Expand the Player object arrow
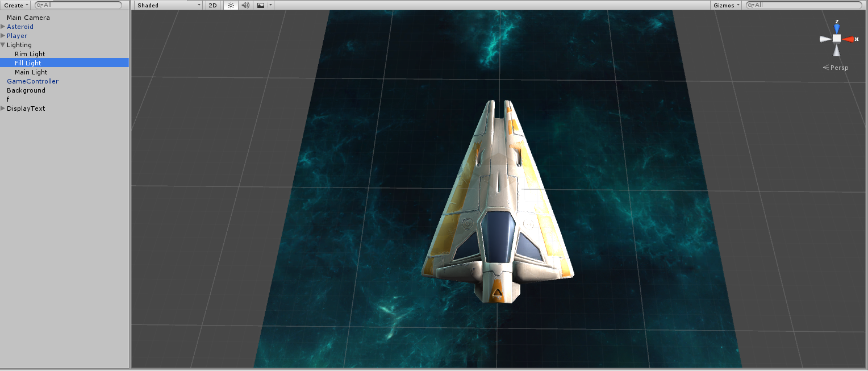868x371 pixels. [x=3, y=36]
